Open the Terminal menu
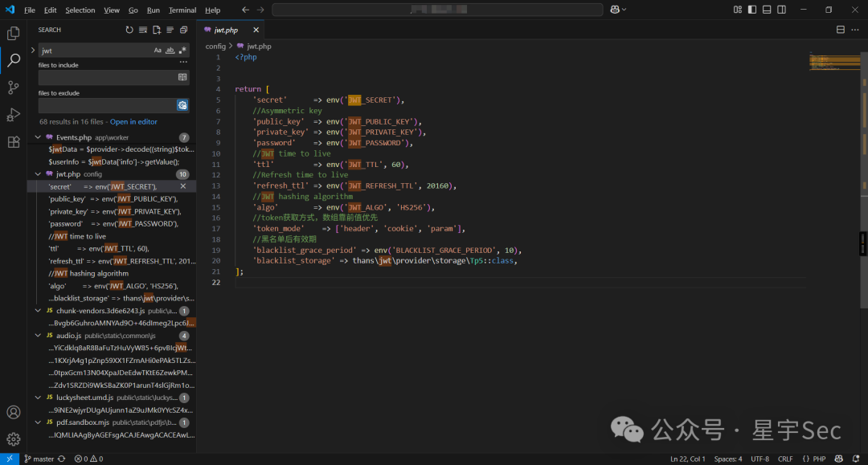The height and width of the screenshot is (465, 868). tap(182, 10)
